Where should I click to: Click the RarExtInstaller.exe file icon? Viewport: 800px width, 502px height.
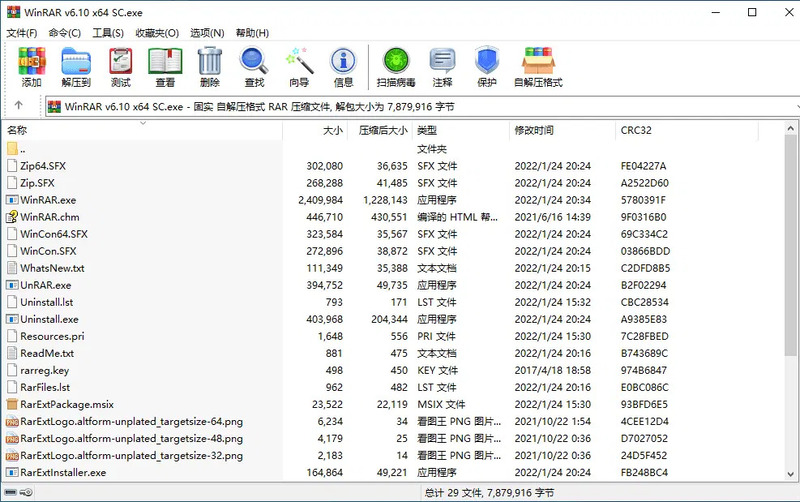(12, 472)
